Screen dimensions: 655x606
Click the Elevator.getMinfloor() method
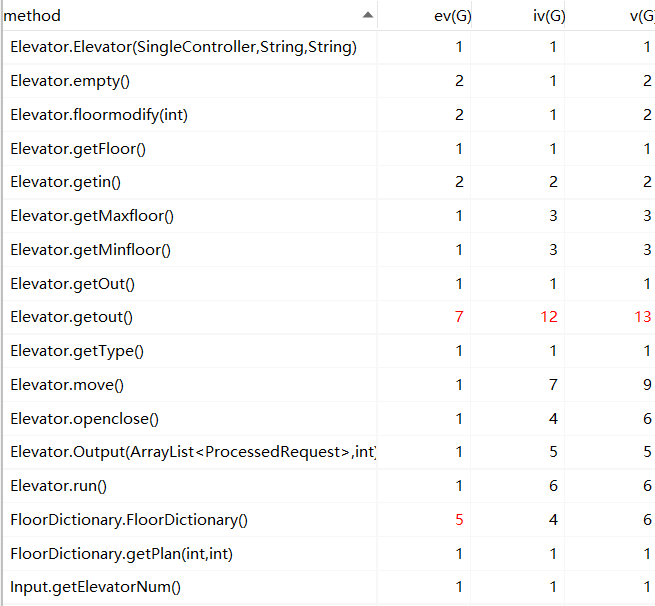90,250
